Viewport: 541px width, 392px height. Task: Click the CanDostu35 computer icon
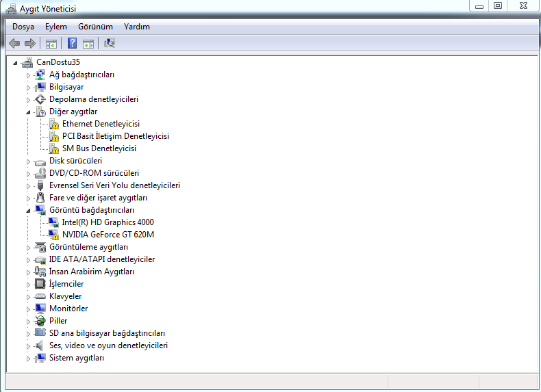[27, 62]
